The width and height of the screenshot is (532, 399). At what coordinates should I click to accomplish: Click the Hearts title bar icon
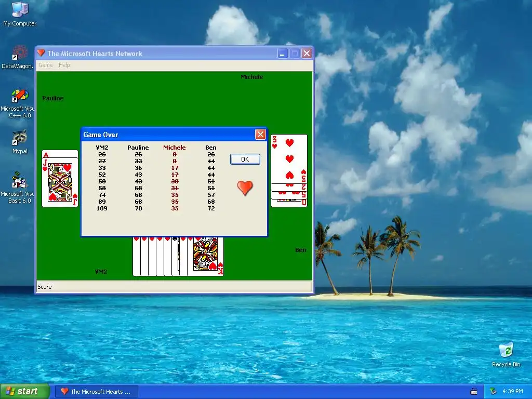(41, 53)
